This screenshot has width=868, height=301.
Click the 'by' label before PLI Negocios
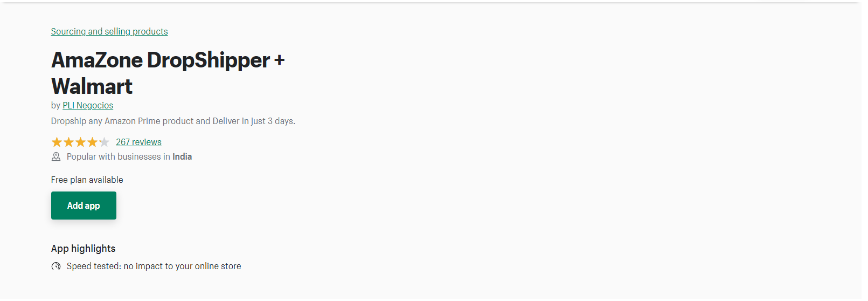[x=56, y=106]
